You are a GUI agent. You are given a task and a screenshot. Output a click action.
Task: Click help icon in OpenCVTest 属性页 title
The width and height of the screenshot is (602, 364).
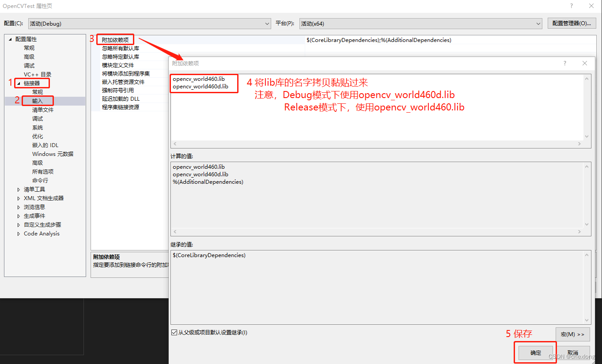tap(572, 6)
